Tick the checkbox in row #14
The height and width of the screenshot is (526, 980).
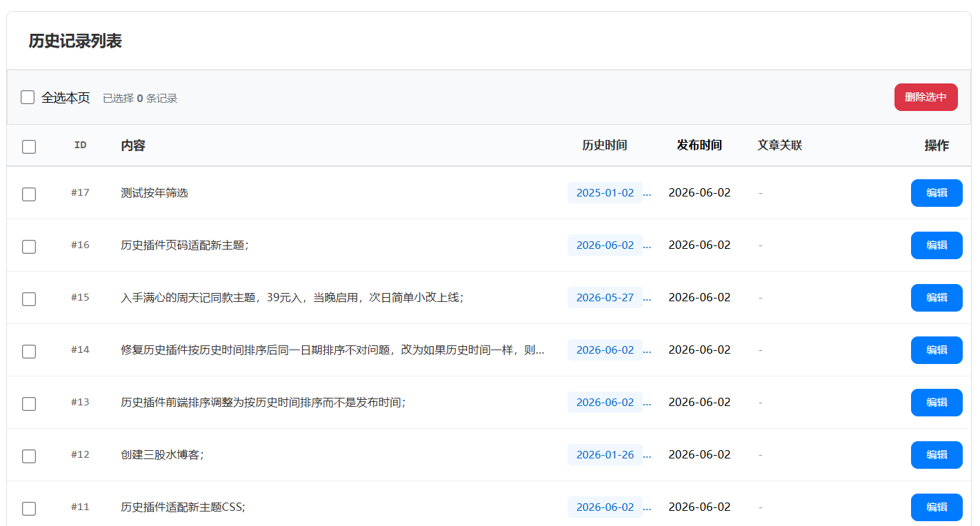click(29, 352)
